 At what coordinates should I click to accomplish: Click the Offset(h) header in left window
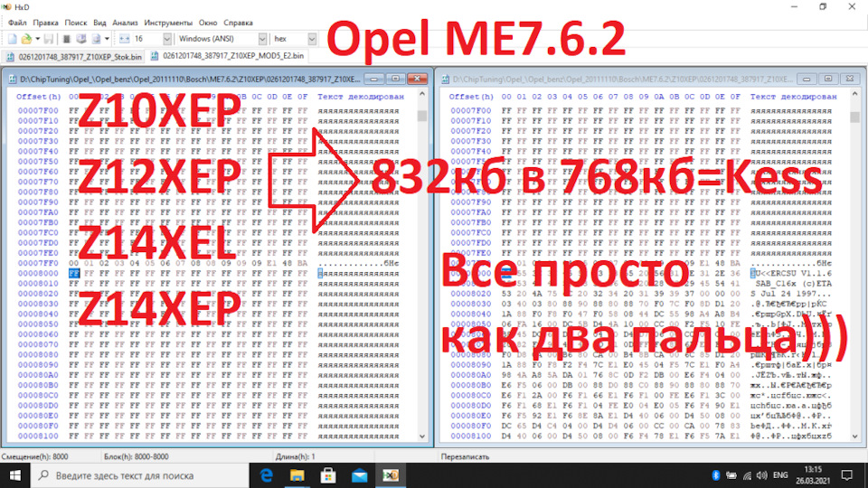pos(39,97)
